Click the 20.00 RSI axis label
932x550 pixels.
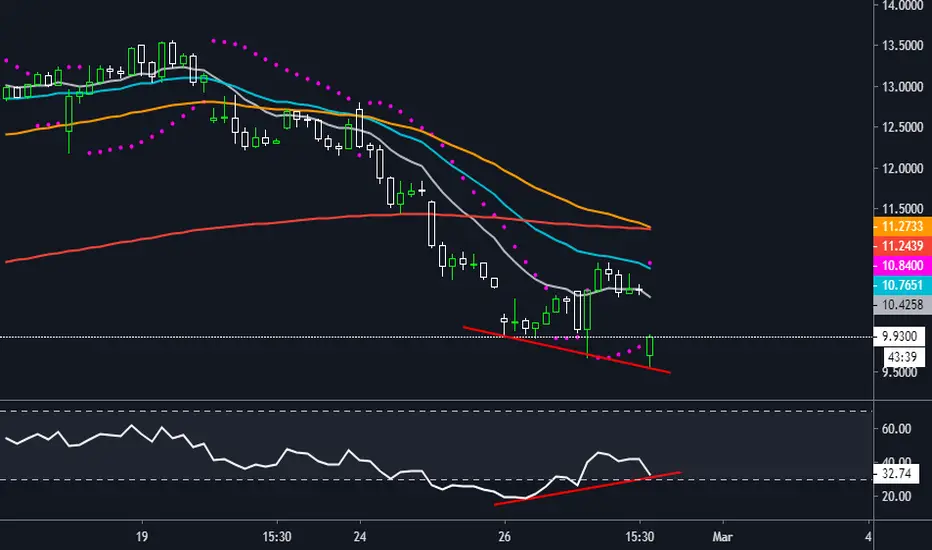point(896,496)
